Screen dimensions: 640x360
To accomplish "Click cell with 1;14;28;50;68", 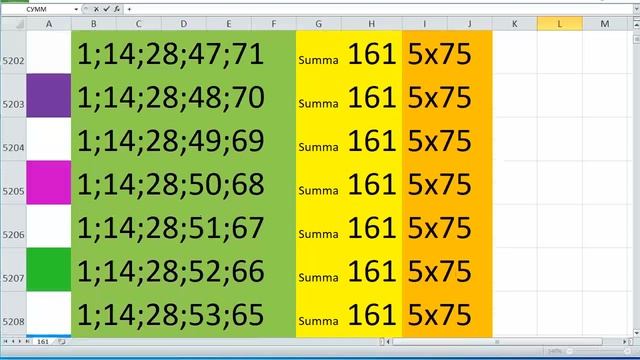I will tap(184, 182).
